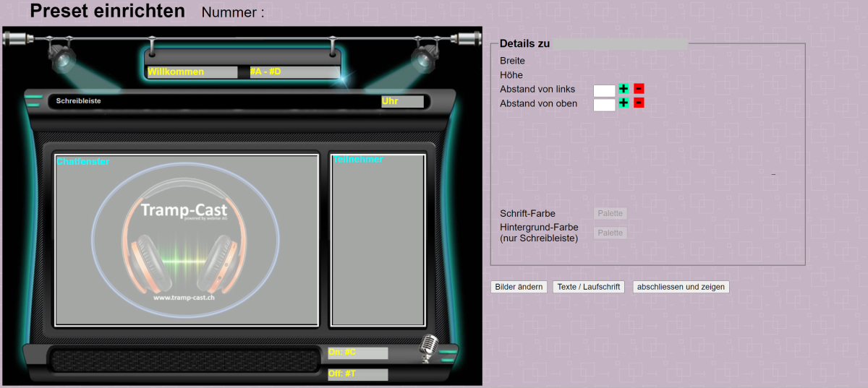Viewport: 868px width, 388px height.
Task: Click the red minus for Abstand von oben
Action: 639,103
